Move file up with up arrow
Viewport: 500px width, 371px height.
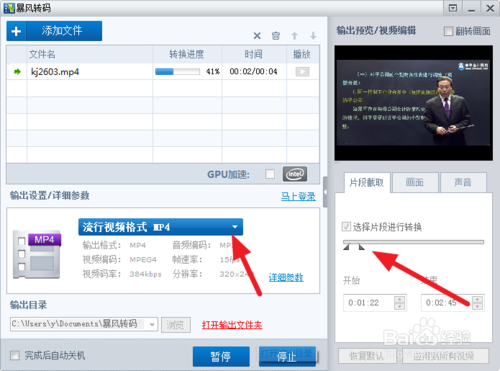click(294, 36)
